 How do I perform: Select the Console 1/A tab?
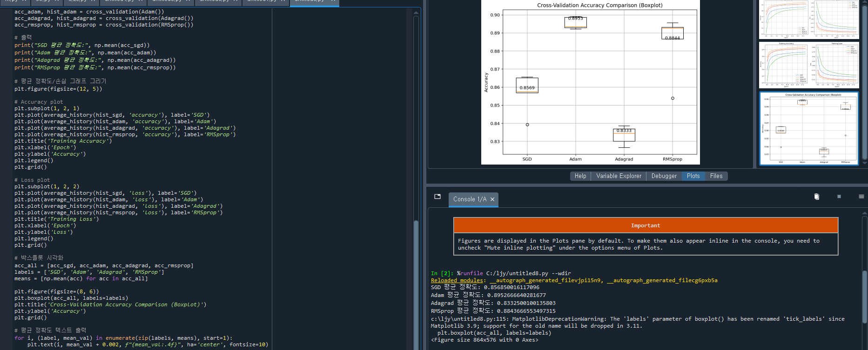tap(470, 199)
